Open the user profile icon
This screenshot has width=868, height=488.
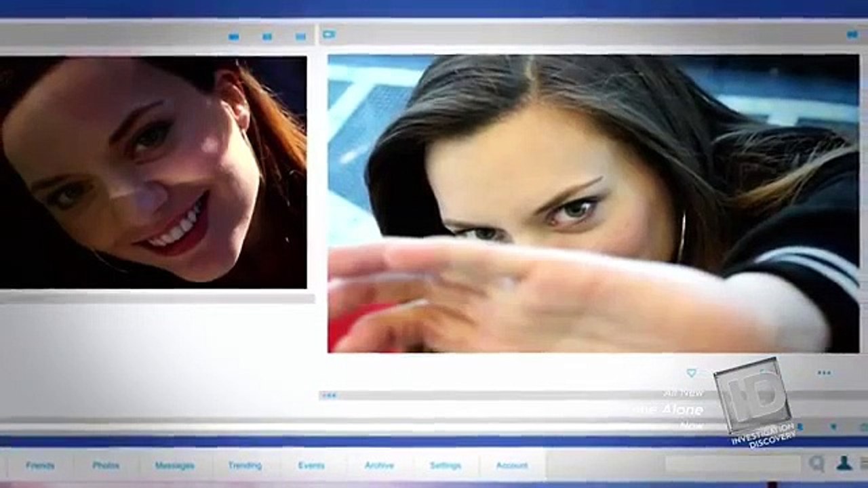844,464
